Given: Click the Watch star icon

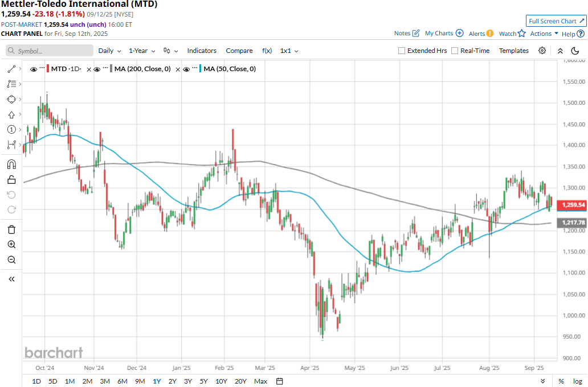Looking at the screenshot, I should pos(522,34).
